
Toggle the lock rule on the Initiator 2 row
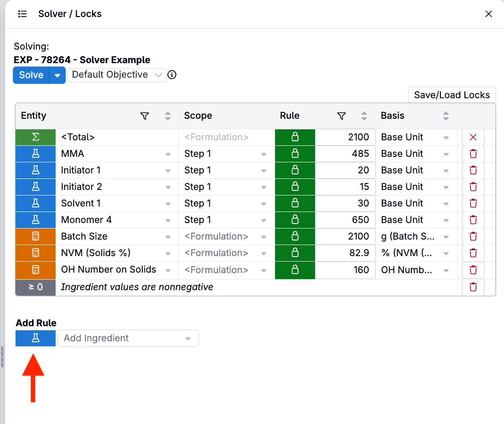tap(295, 187)
